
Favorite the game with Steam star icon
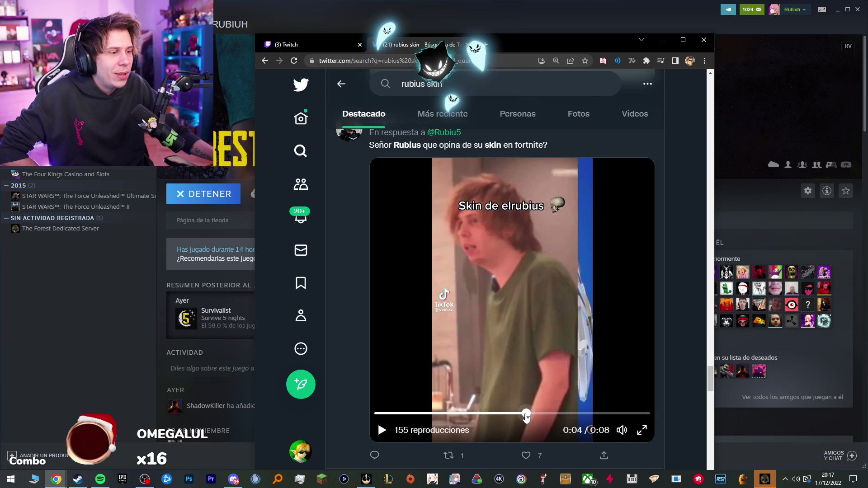pos(846,191)
